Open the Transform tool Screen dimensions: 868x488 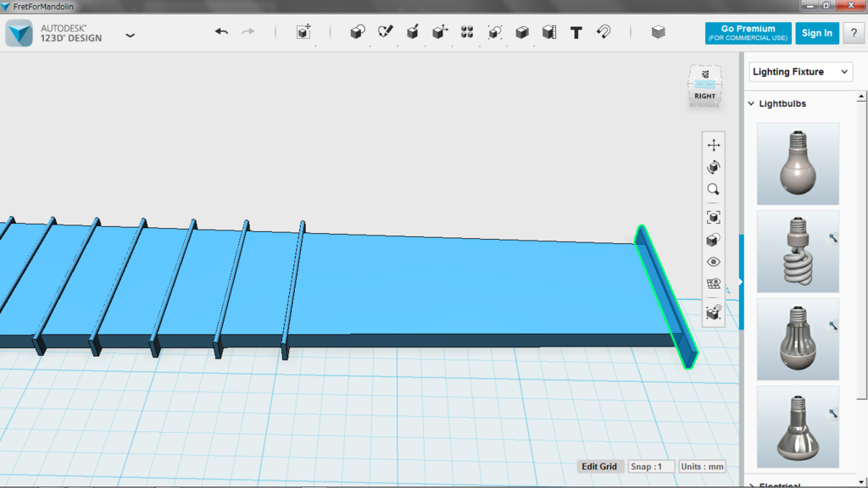tap(303, 32)
